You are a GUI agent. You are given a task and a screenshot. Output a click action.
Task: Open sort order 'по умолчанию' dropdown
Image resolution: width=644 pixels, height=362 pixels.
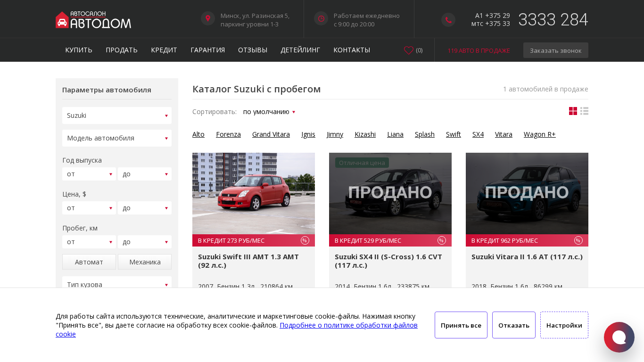click(269, 112)
